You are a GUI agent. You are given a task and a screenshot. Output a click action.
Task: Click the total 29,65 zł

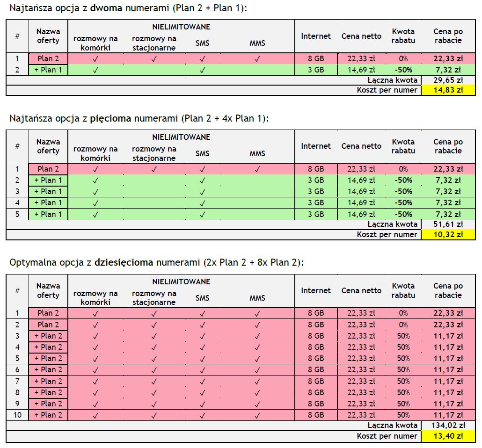(x=448, y=80)
